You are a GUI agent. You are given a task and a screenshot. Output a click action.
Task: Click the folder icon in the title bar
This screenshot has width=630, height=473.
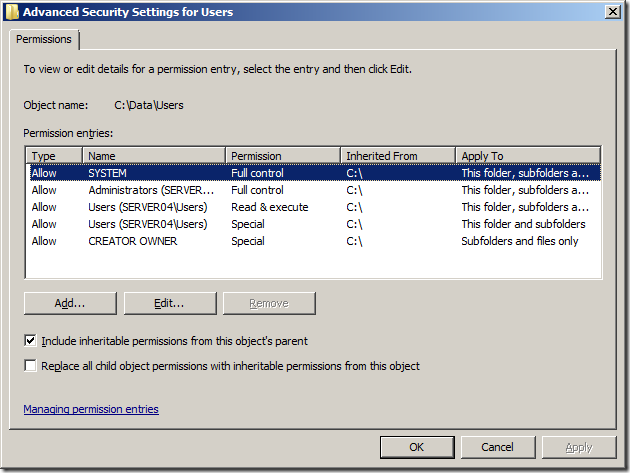tap(11, 11)
